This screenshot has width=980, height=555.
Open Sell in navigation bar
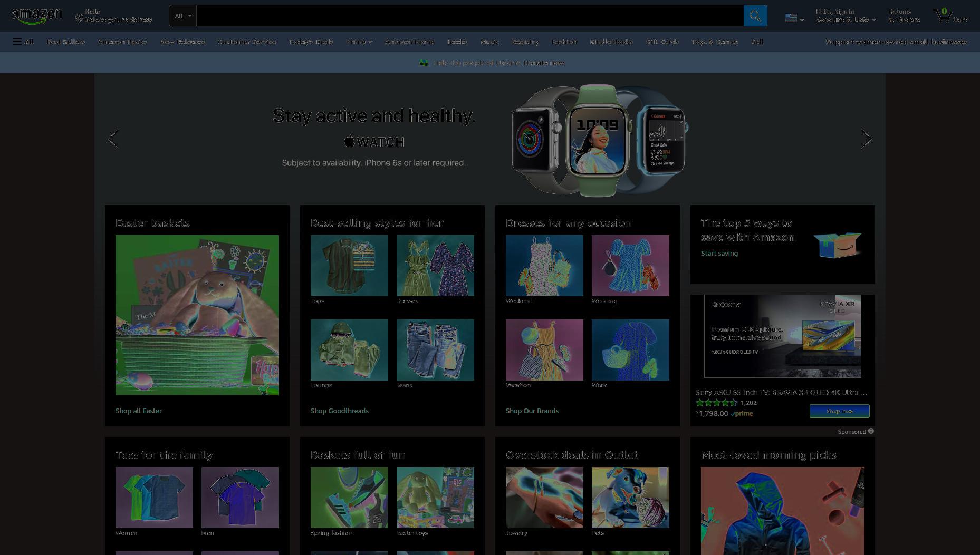757,42
